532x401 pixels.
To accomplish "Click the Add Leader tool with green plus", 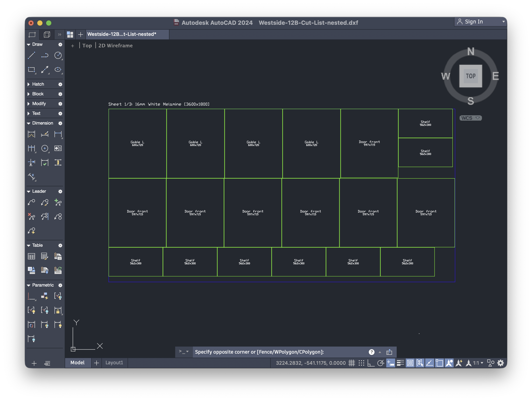I will 58,202.
